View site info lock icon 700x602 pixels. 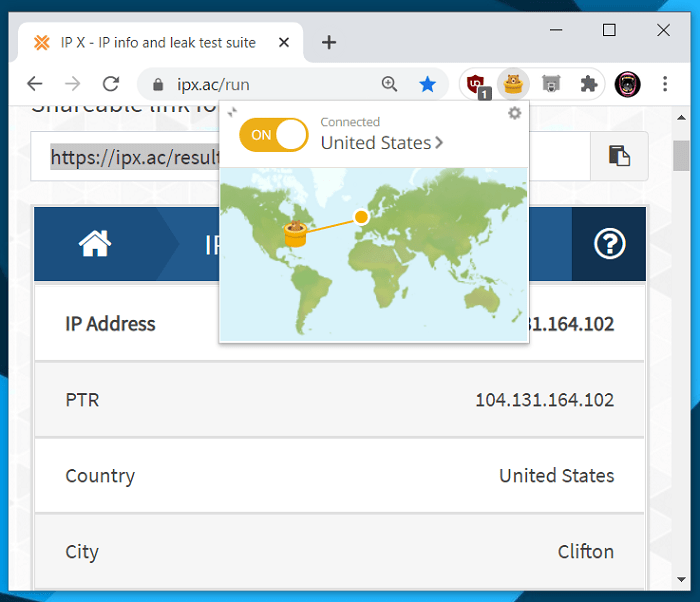(x=158, y=84)
